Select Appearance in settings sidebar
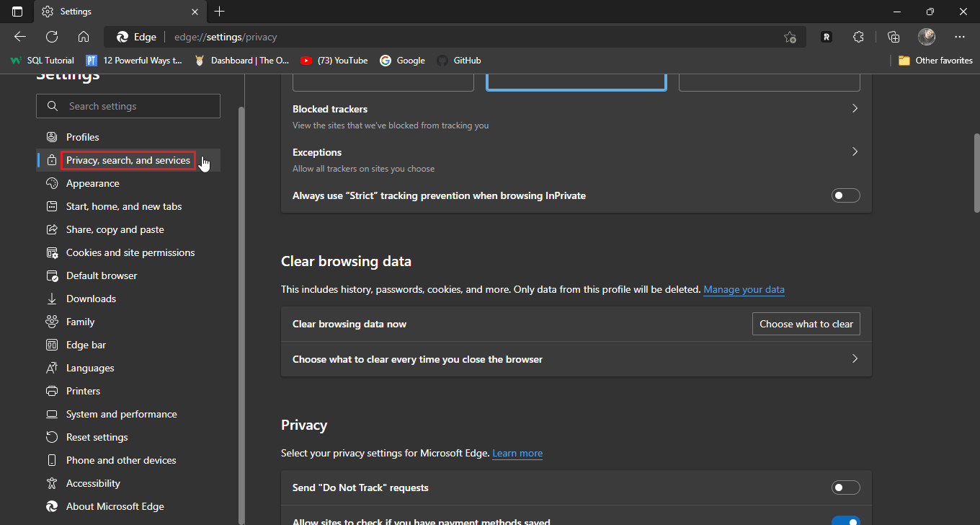 pyautogui.click(x=92, y=183)
